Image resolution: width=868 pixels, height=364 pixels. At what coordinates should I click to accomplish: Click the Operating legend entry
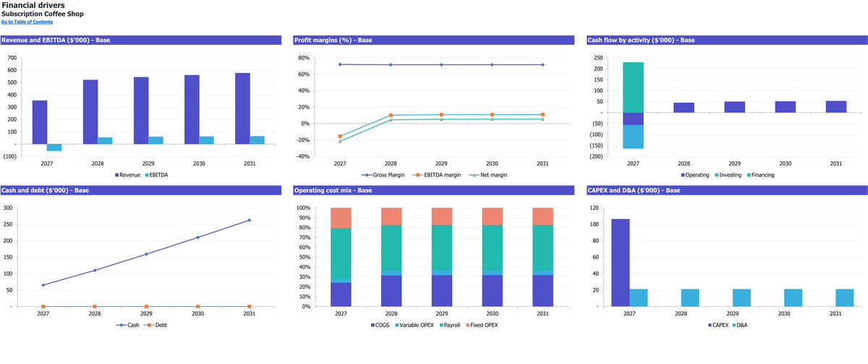pyautogui.click(x=694, y=175)
